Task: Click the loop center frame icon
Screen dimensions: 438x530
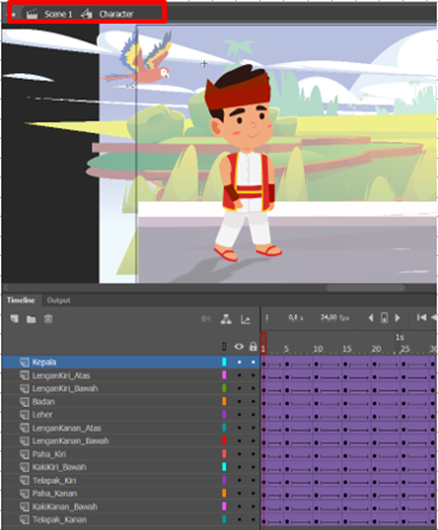Action: pyautogui.click(x=384, y=318)
